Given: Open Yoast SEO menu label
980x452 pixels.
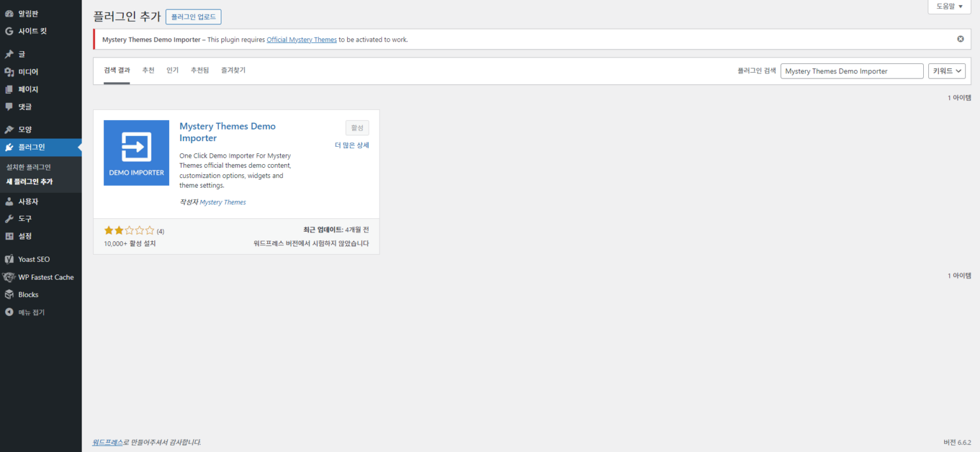Looking at the screenshot, I should click(x=34, y=260).
